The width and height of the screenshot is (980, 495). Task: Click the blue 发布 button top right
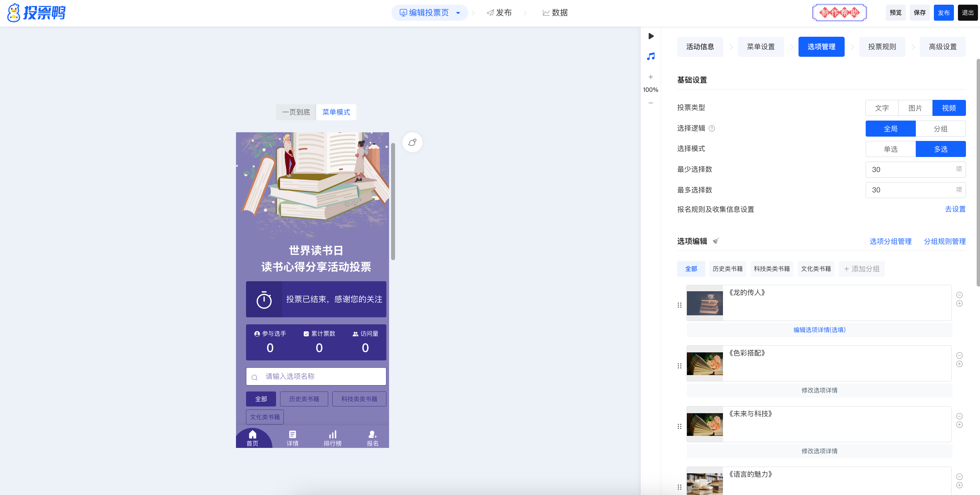[x=943, y=13]
